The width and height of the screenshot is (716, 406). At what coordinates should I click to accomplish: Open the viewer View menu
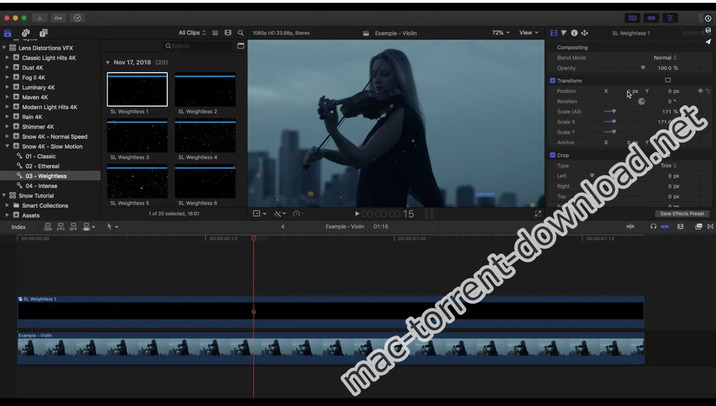(x=528, y=33)
